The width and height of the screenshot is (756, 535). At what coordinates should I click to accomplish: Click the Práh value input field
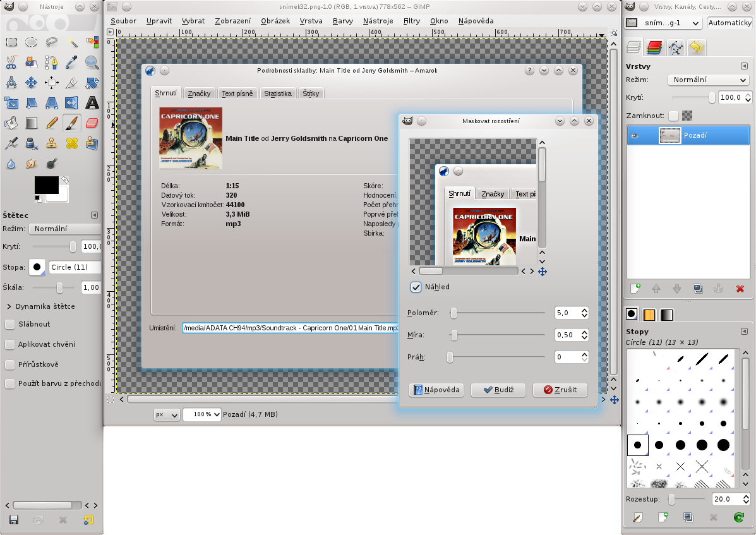(568, 357)
